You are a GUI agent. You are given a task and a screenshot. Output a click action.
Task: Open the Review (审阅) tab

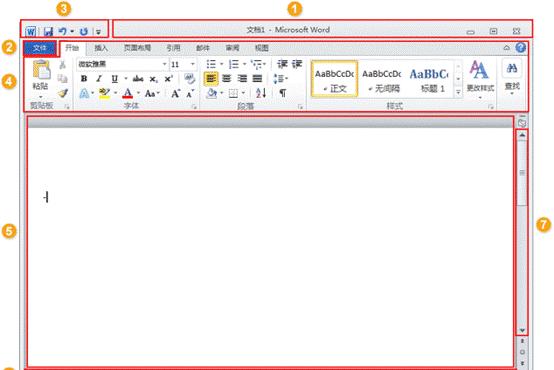(x=232, y=48)
